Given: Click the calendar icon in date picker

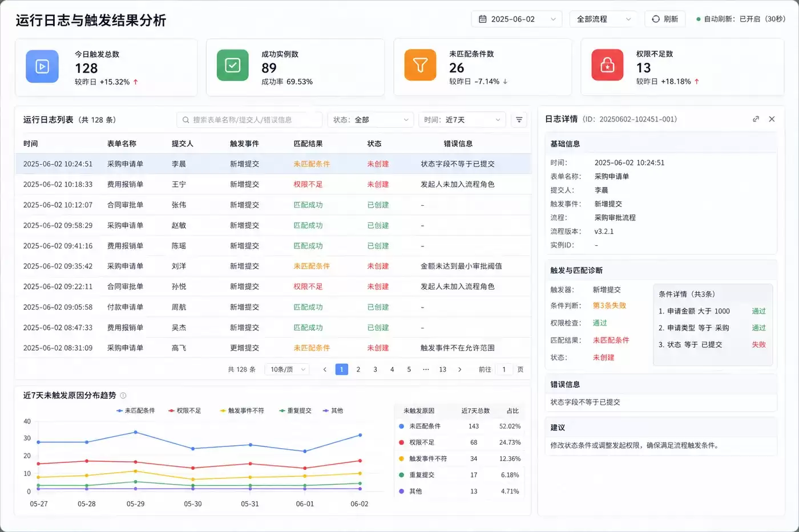Looking at the screenshot, I should tap(483, 19).
